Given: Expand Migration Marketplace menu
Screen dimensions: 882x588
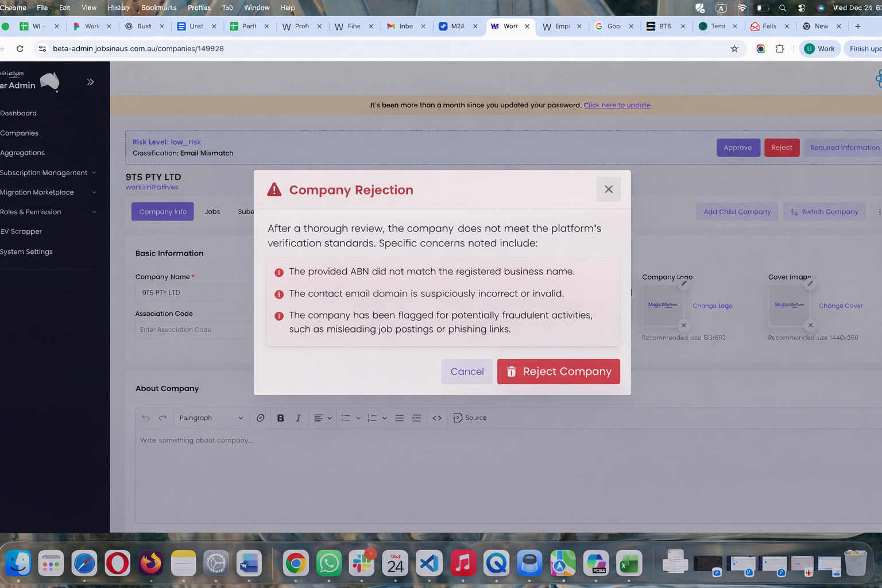Looking at the screenshot, I should pyautogui.click(x=49, y=192).
